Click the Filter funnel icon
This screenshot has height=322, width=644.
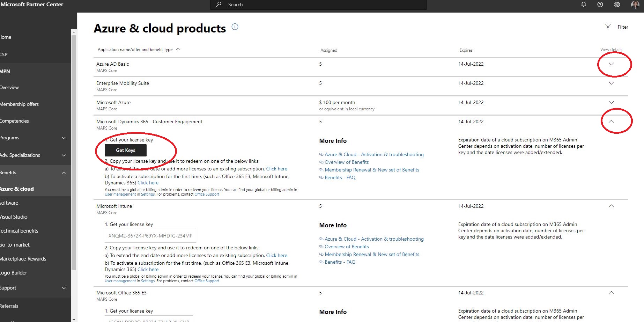(x=608, y=27)
